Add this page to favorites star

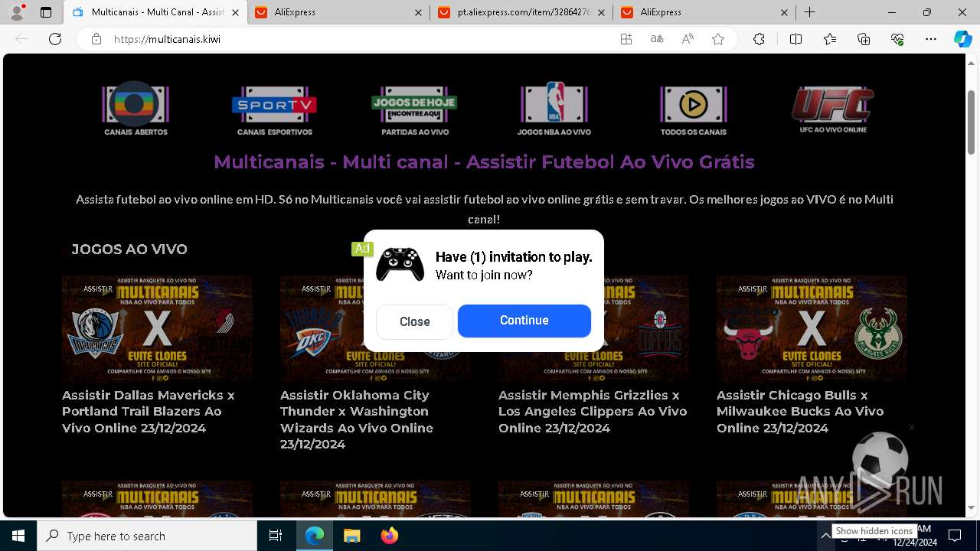718,39
